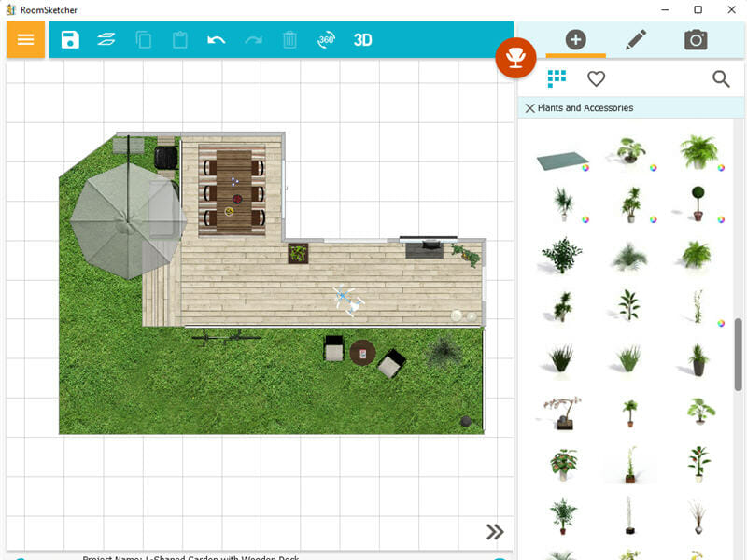The height and width of the screenshot is (560, 747).
Task: Switch to the add items plus tab
Action: (576, 40)
